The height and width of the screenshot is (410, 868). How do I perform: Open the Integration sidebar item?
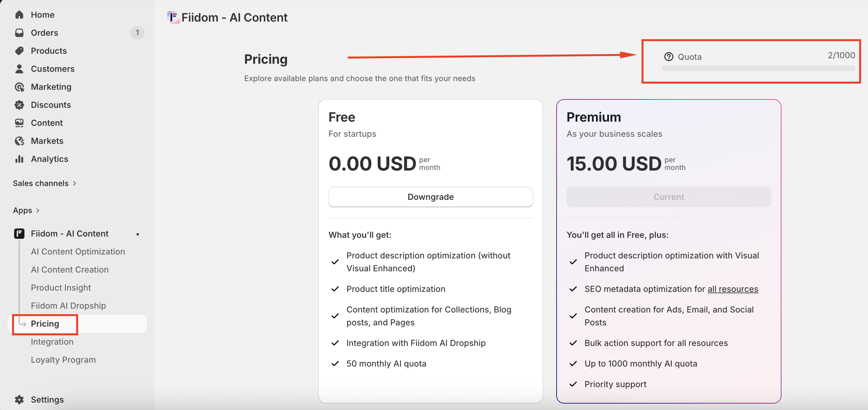click(52, 341)
